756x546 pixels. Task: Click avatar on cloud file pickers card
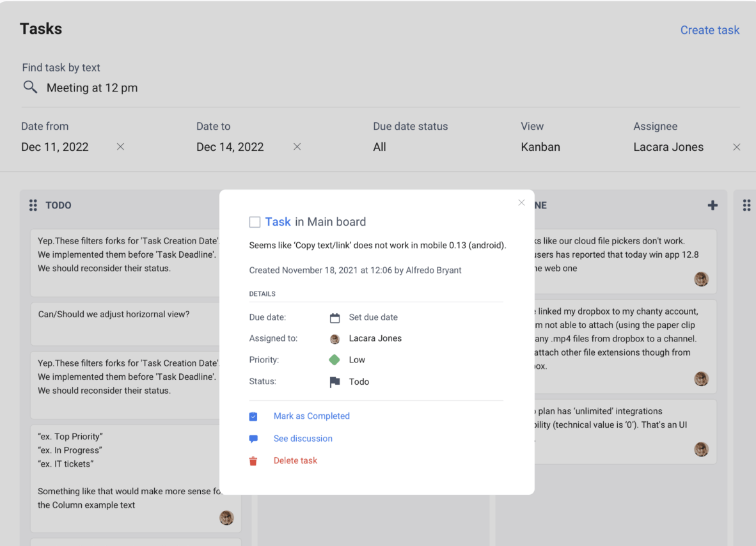[x=701, y=279]
